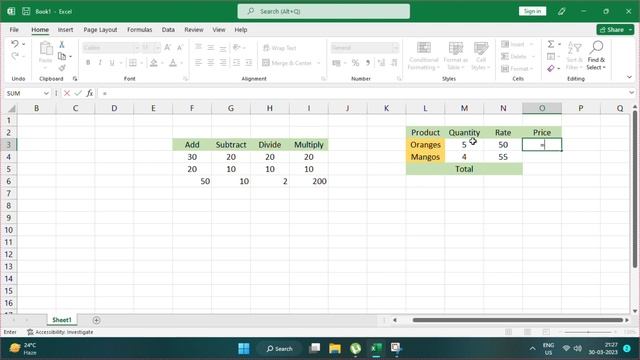Adjust the zoom slider in status bar
640x360 pixels.
click(x=588, y=332)
